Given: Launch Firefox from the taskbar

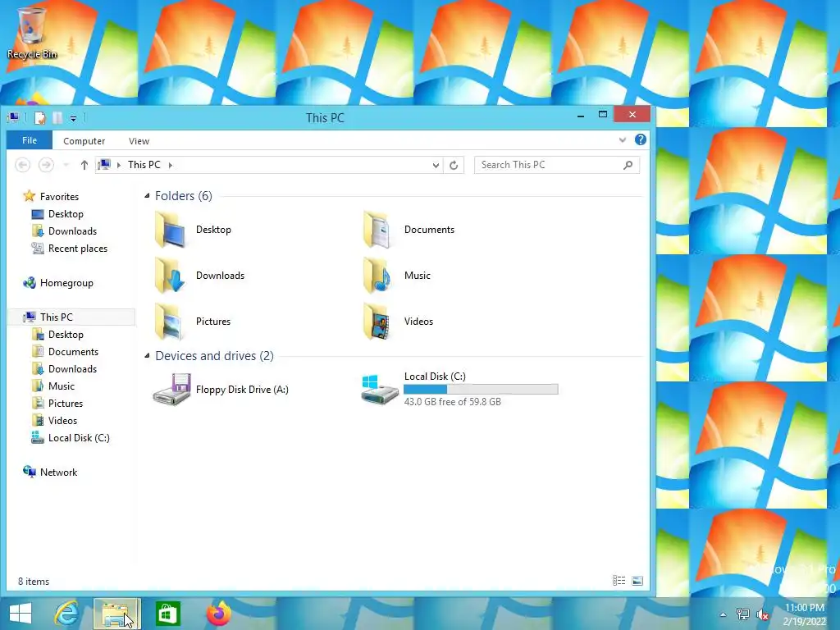Looking at the screenshot, I should [x=218, y=614].
